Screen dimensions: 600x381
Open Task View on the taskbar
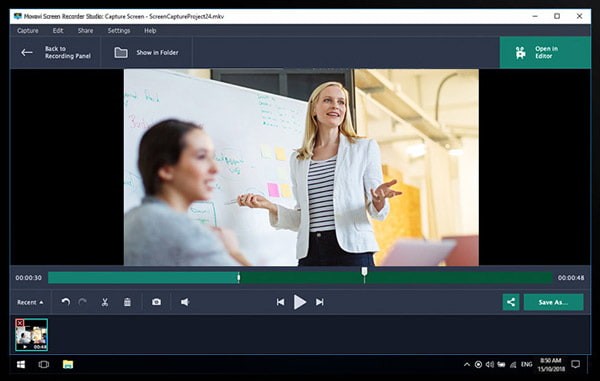click(x=44, y=364)
